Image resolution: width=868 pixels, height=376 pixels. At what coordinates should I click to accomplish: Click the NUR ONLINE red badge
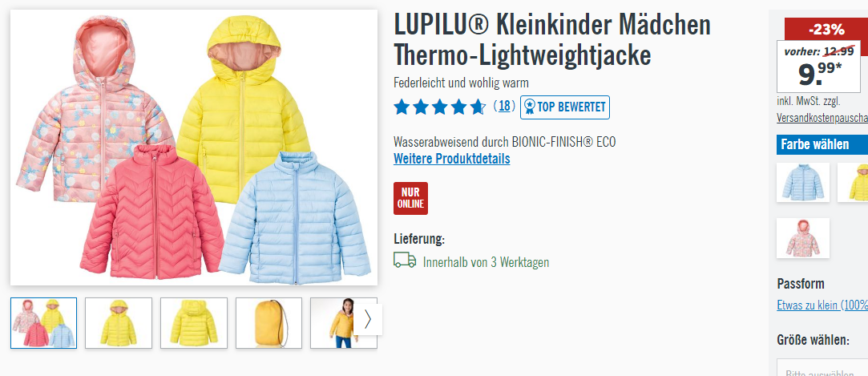(x=410, y=198)
